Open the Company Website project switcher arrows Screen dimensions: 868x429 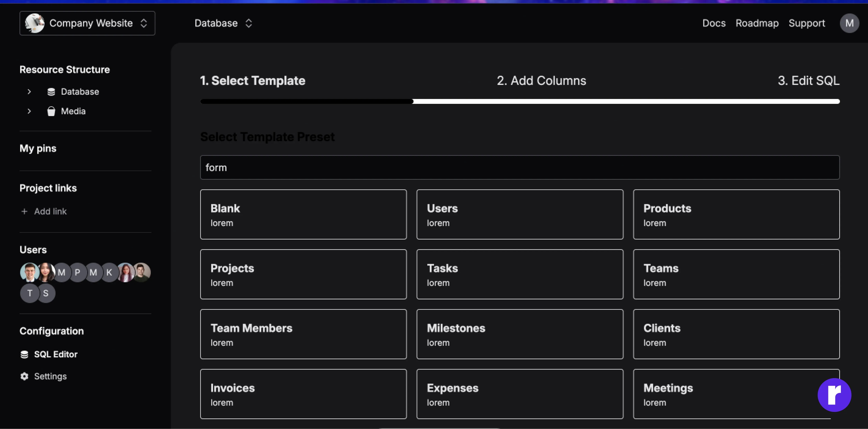144,23
